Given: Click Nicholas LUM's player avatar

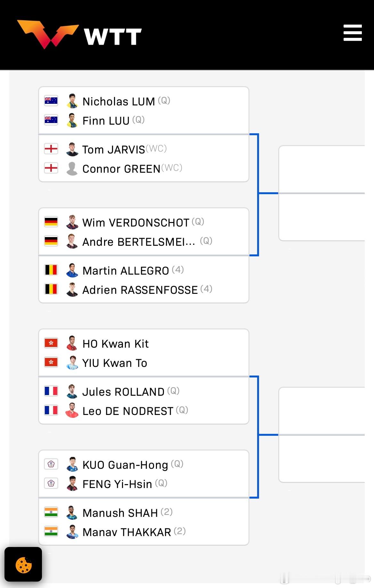Looking at the screenshot, I should [72, 101].
